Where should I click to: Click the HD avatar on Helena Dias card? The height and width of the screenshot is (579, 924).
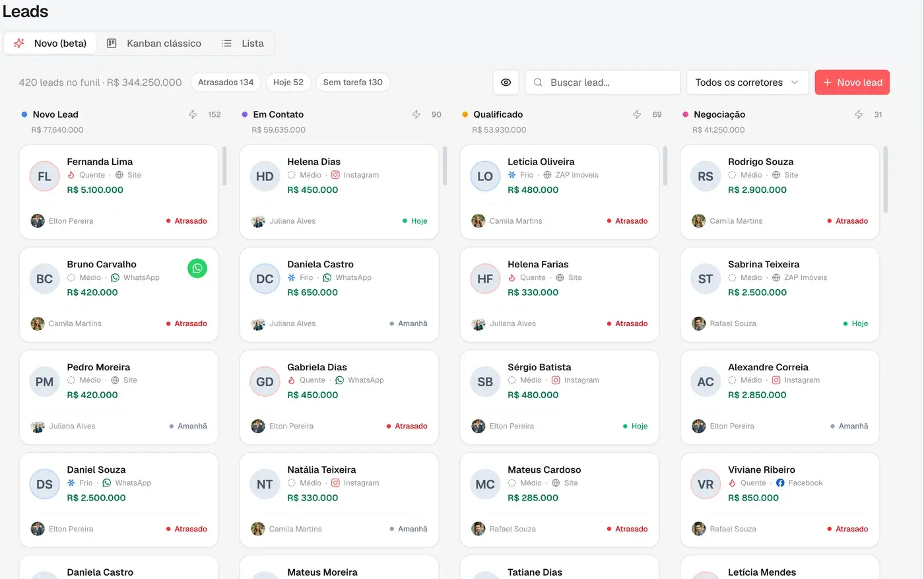coord(265,176)
